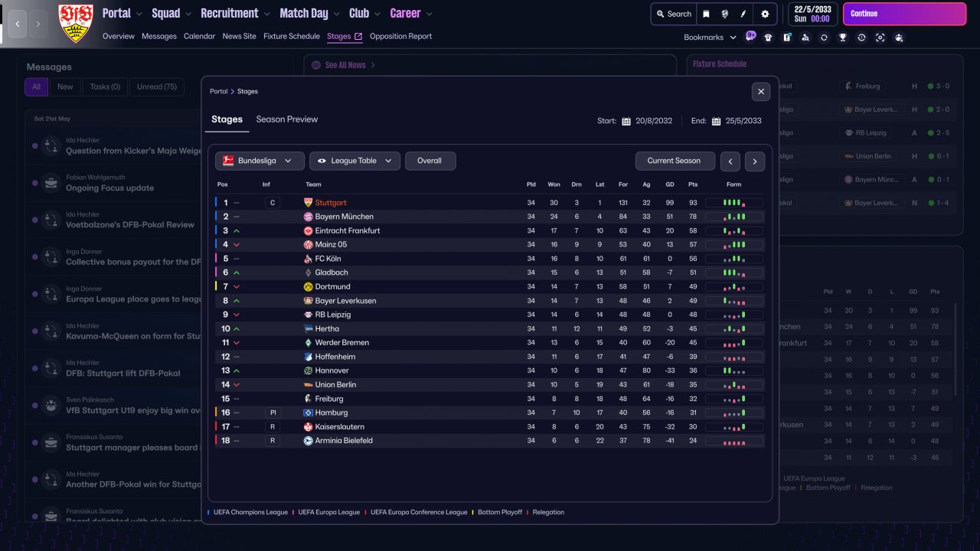Viewport: 980px width, 551px height.
Task: Click the Form indicator for Stuttgart row
Action: (x=733, y=203)
